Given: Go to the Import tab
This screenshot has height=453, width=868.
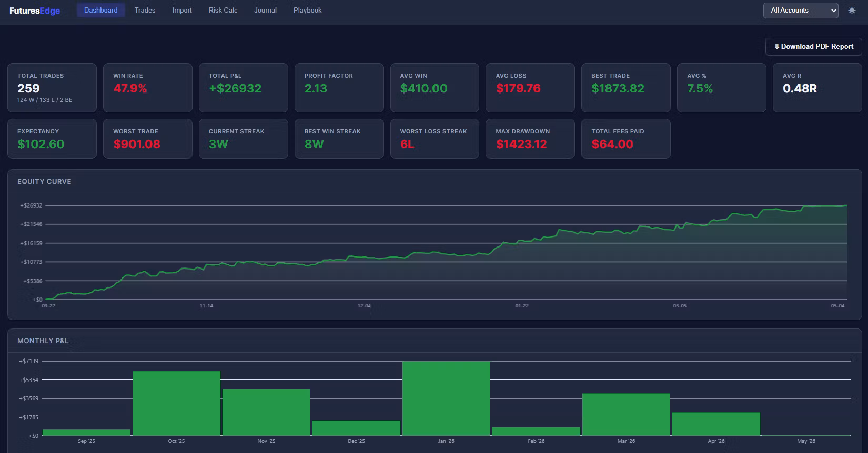Looking at the screenshot, I should 182,11.
